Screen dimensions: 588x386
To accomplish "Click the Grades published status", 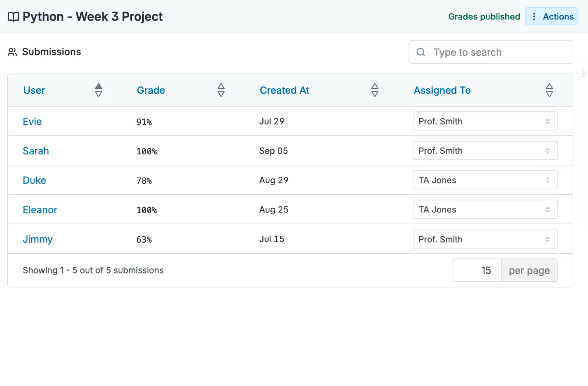I will 484,17.
